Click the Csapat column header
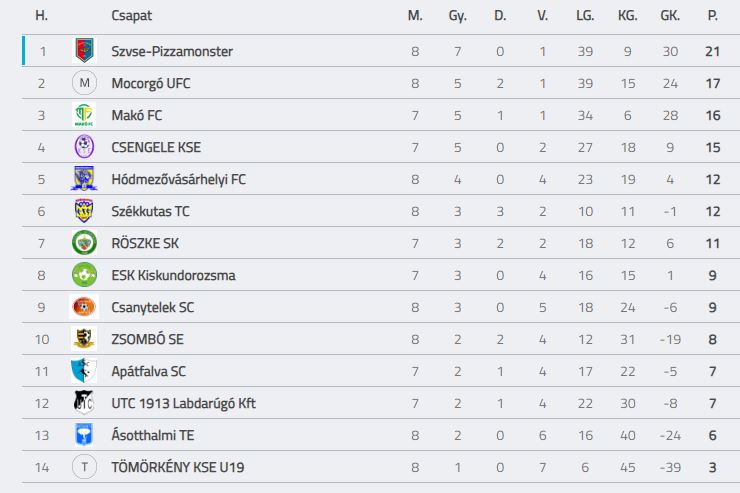Image resolution: width=740 pixels, height=493 pixels. [x=131, y=16]
